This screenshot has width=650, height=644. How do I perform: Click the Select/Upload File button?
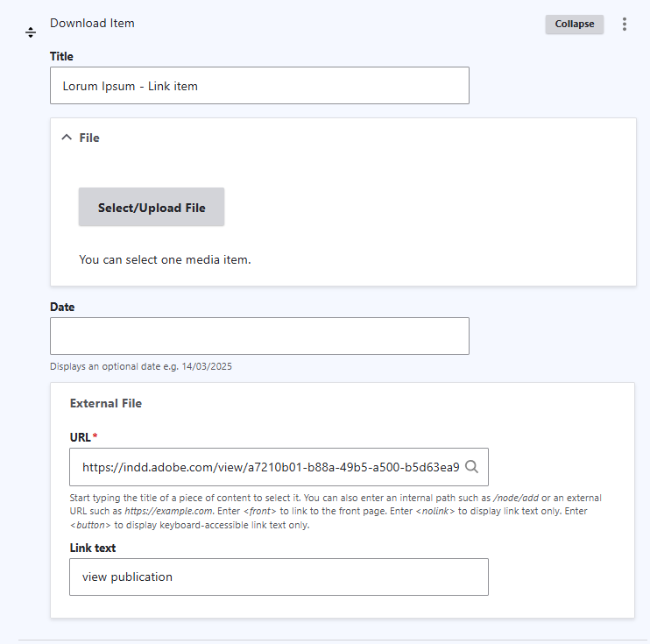coord(152,207)
